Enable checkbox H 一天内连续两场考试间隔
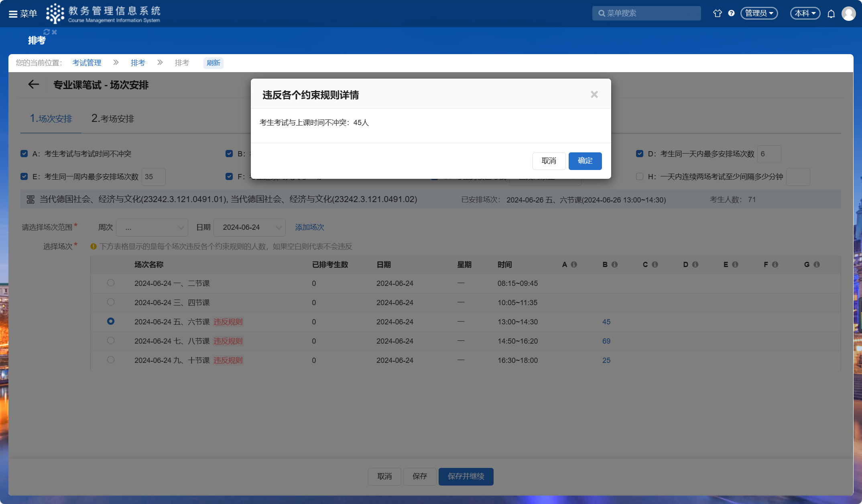 pos(640,176)
